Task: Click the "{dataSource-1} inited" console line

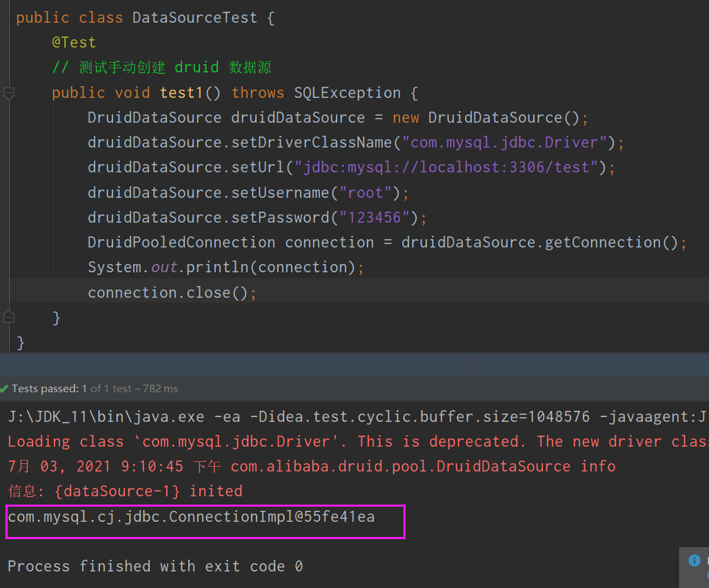Action: 126,491
